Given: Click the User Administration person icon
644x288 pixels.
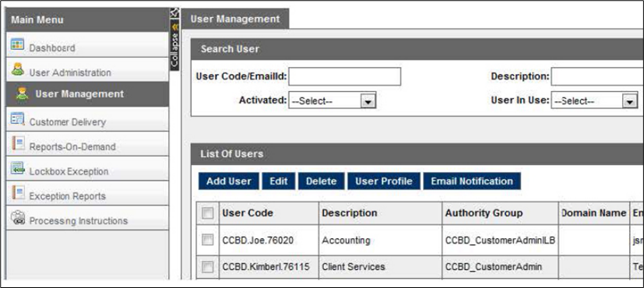Looking at the screenshot, I should [17, 69].
